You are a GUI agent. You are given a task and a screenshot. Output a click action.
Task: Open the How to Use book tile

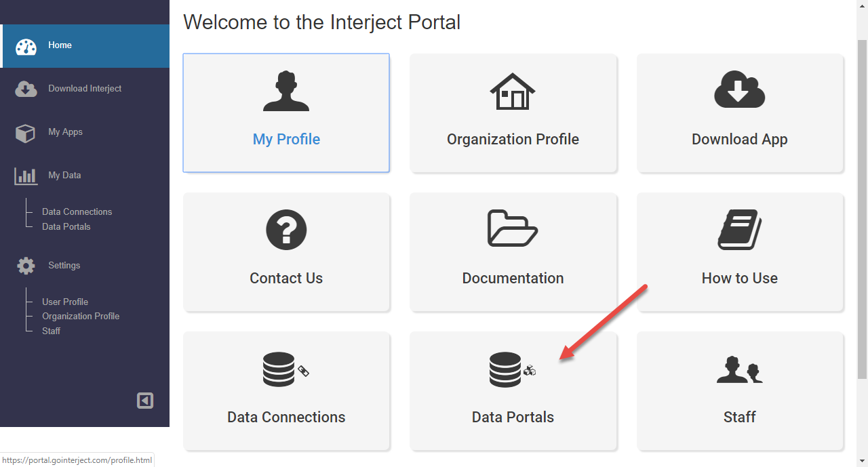(740, 252)
